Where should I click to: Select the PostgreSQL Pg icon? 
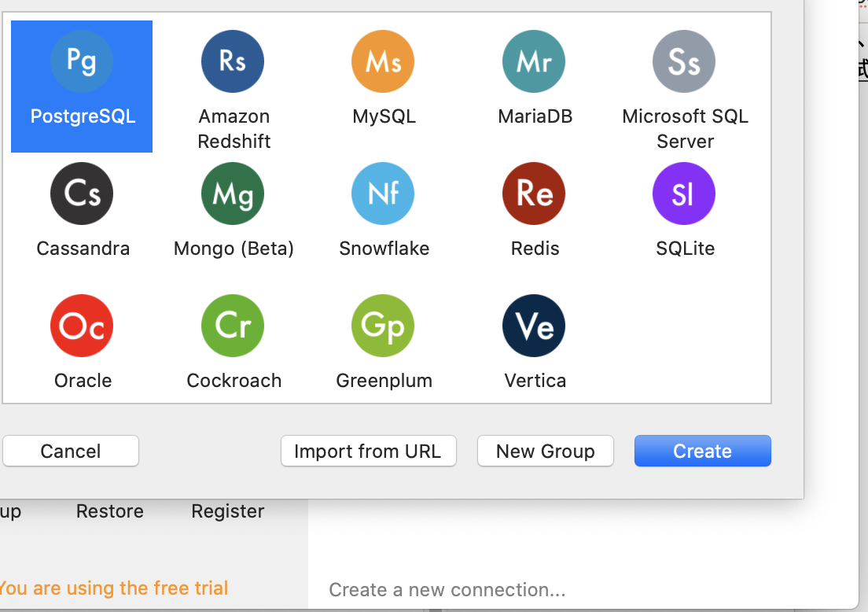82,61
